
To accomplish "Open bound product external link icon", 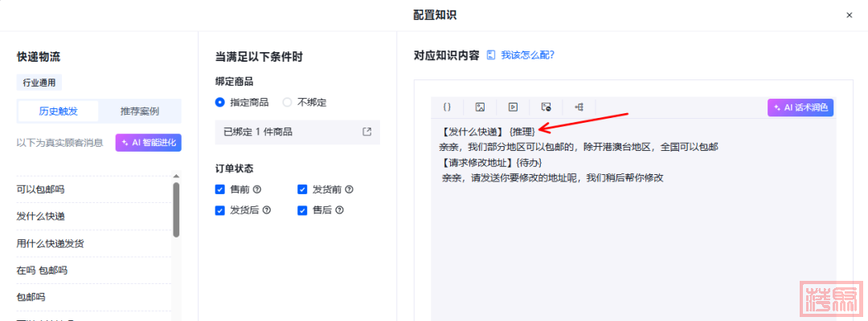I will [366, 132].
